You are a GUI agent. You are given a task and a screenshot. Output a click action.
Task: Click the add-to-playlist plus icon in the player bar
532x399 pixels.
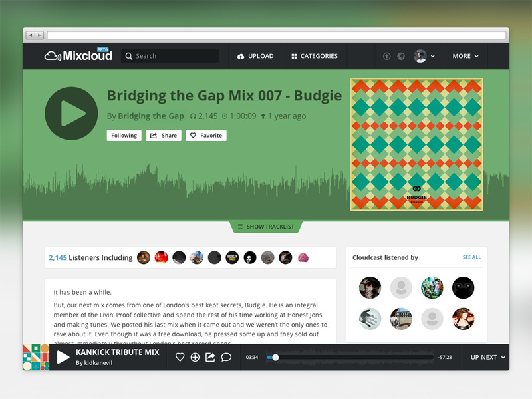[195, 357]
